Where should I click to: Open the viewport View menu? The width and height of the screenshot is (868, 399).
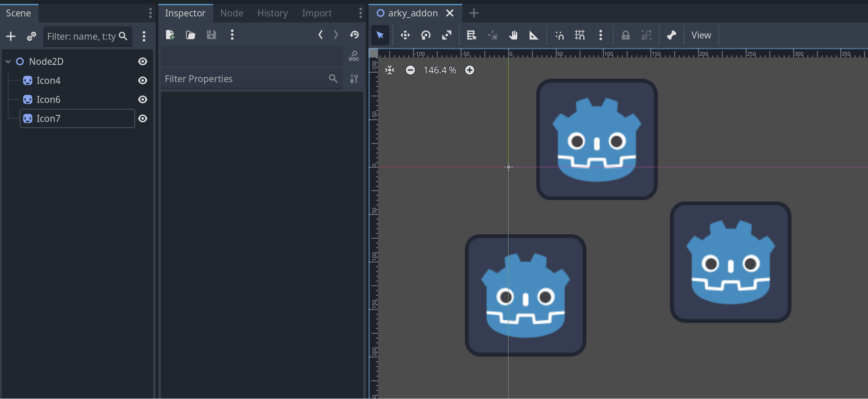click(701, 35)
